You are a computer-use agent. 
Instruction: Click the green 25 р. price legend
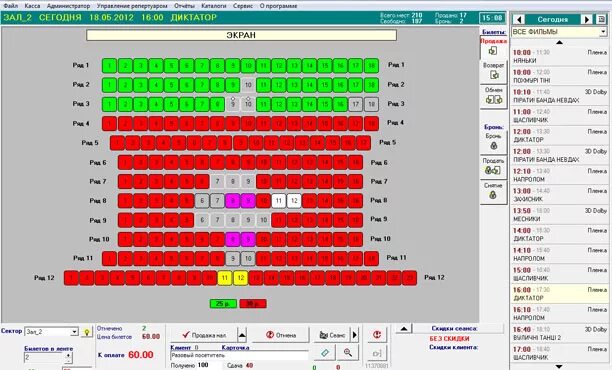223,304
